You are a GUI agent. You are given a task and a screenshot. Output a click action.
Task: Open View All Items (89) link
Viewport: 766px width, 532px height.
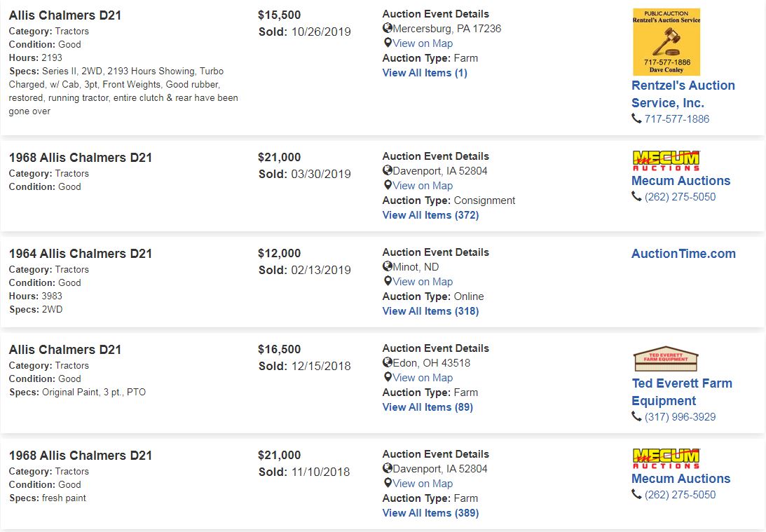[x=428, y=407]
